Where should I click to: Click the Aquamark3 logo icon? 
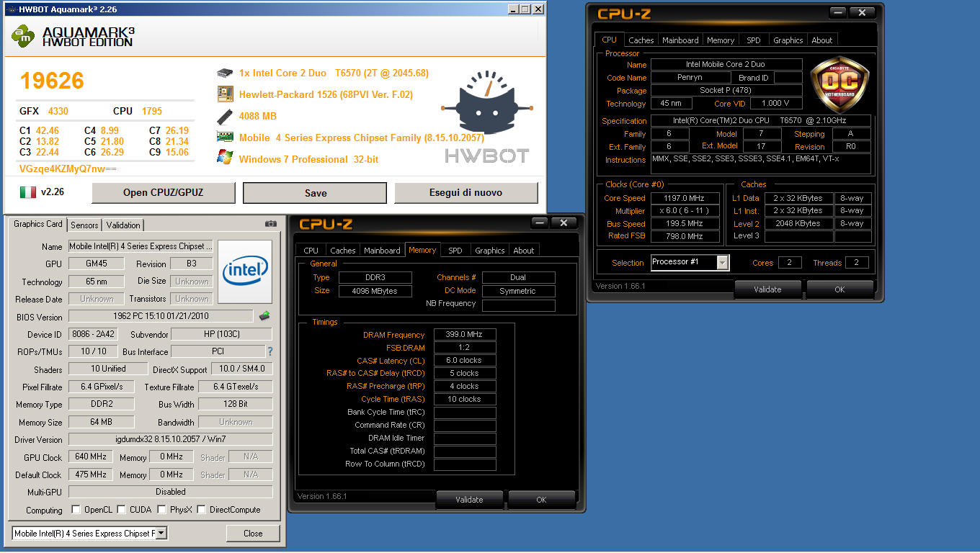(23, 36)
